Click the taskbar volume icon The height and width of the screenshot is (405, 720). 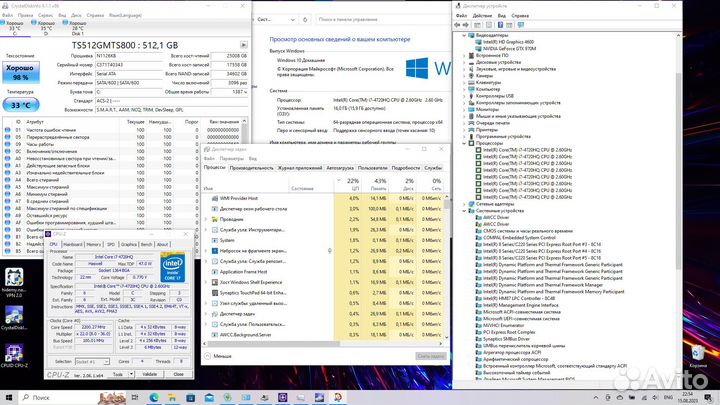tap(655, 398)
